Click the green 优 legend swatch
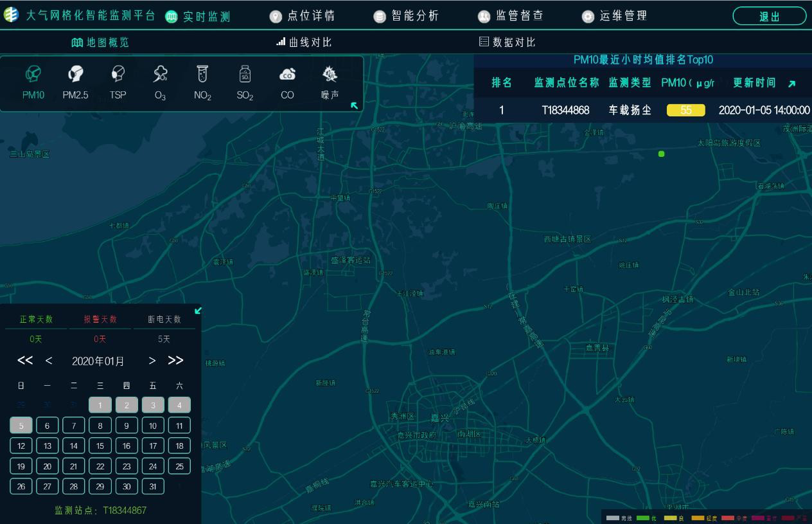This screenshot has width=812, height=524. click(x=644, y=517)
